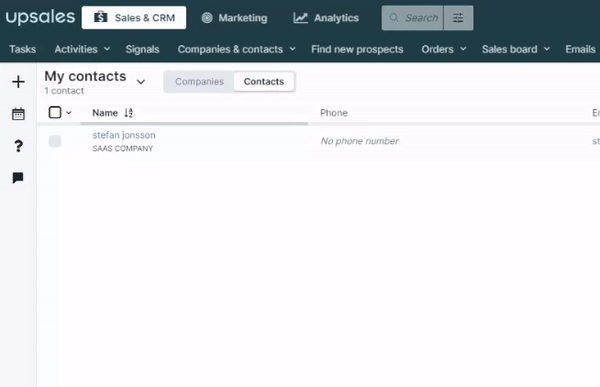Expand the Activities dropdown menu

tap(82, 49)
